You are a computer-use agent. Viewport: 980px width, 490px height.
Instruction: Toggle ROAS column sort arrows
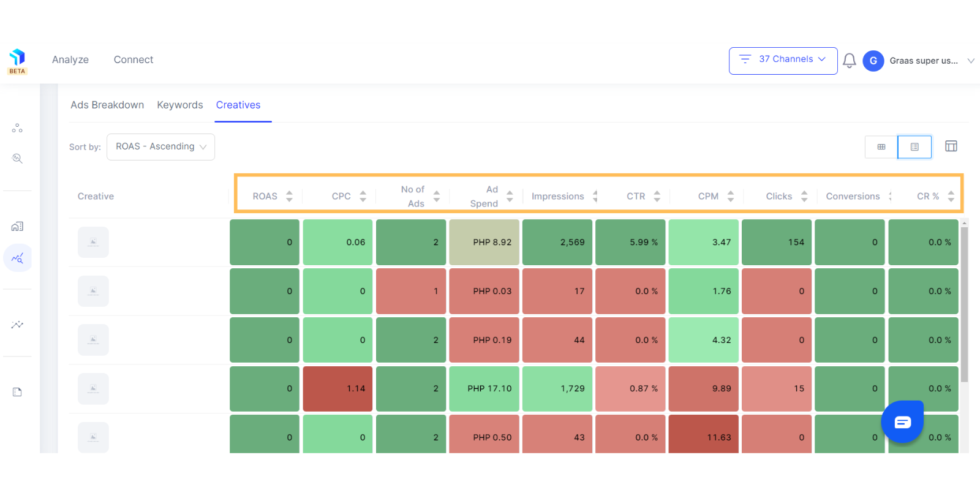(289, 196)
